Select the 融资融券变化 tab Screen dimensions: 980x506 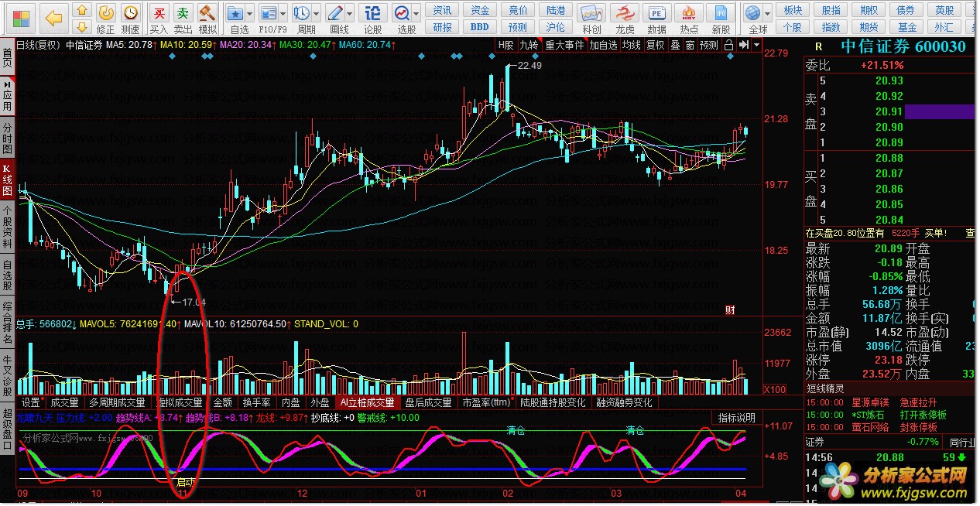[x=625, y=402]
